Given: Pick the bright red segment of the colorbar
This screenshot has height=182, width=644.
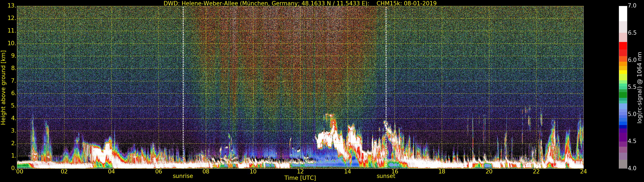Looking at the screenshot, I should (623, 46).
